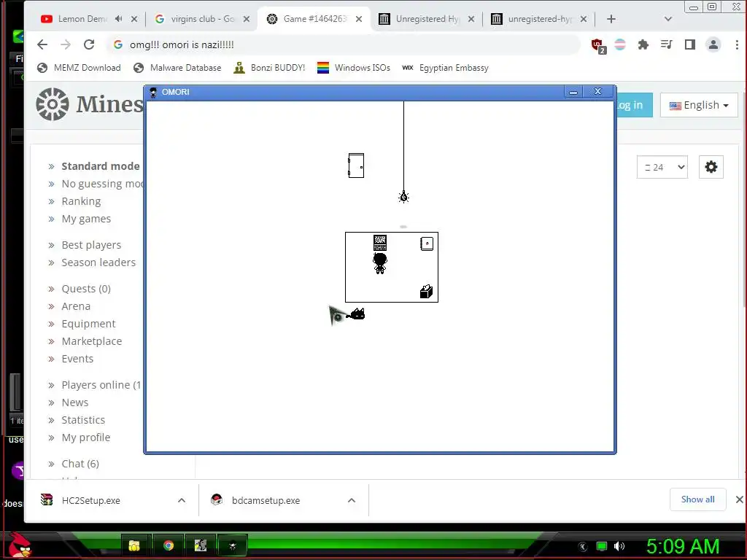Open Marketplace sidebar link
This screenshot has height=560, width=747.
coord(91,341)
